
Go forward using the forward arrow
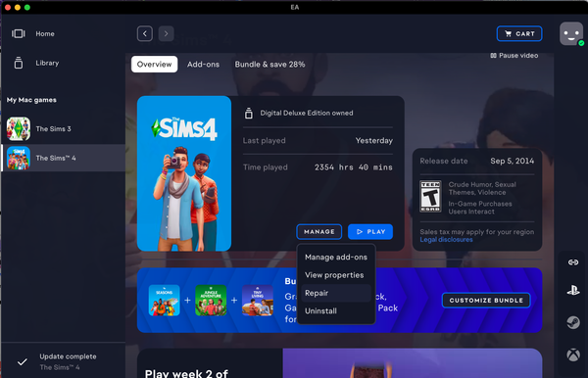[x=167, y=33]
